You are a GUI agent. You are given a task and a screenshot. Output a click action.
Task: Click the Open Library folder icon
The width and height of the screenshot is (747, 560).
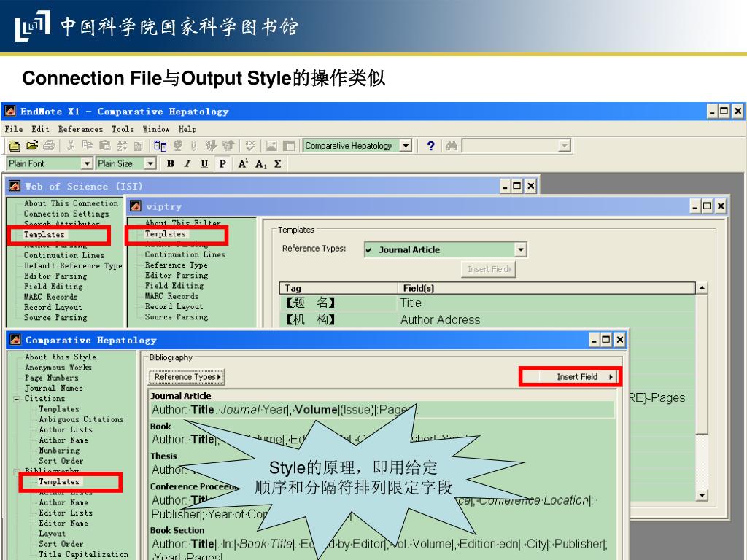[32, 145]
